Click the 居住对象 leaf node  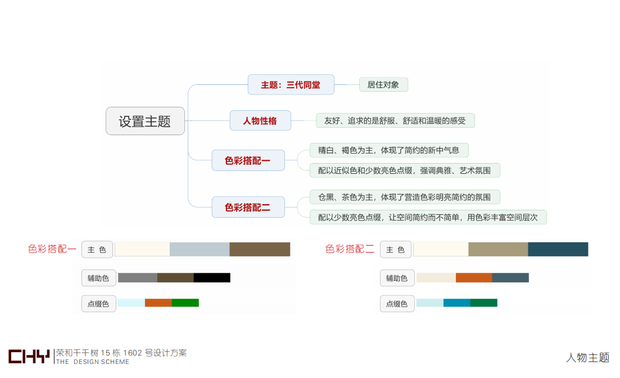pyautogui.click(x=383, y=85)
